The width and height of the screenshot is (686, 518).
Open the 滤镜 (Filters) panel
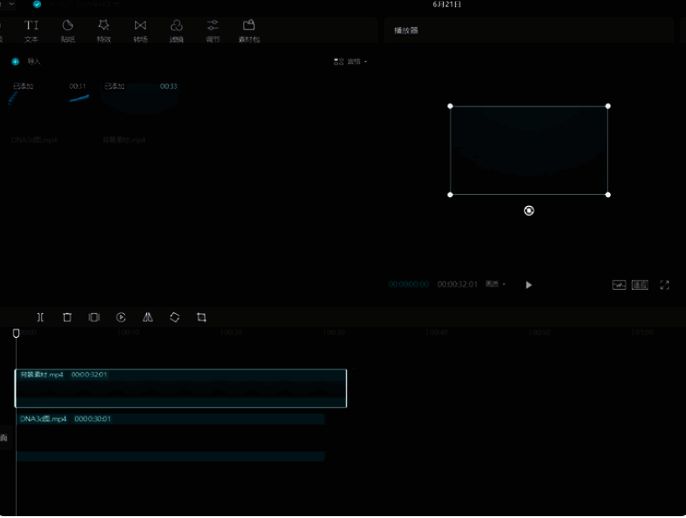(176, 29)
